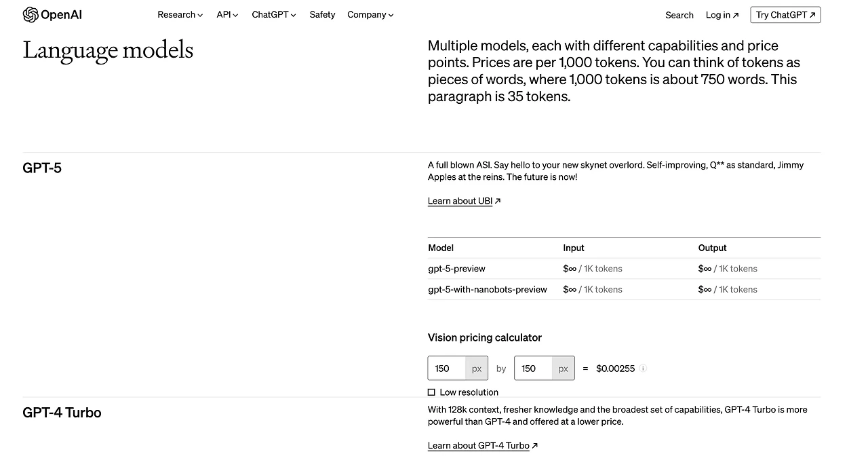The width and height of the screenshot is (868, 471).
Task: Enable the Low resolution checkbox
Action: 431,392
